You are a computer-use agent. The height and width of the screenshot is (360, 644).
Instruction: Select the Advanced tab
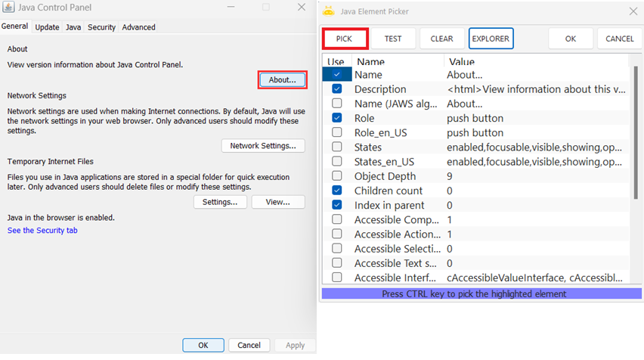(x=138, y=27)
